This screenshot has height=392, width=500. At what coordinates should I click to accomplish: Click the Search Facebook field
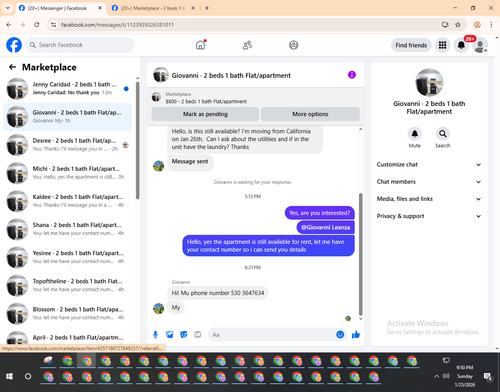point(80,45)
